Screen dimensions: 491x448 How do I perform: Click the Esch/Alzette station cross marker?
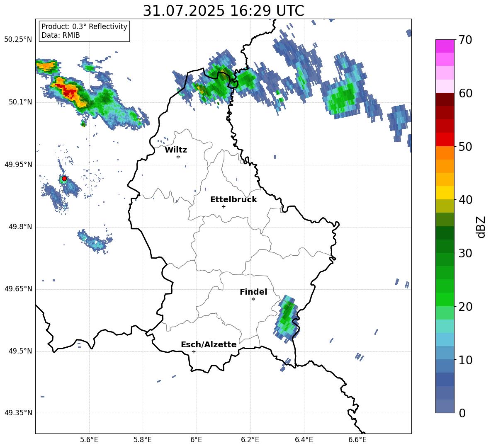pos(194,351)
